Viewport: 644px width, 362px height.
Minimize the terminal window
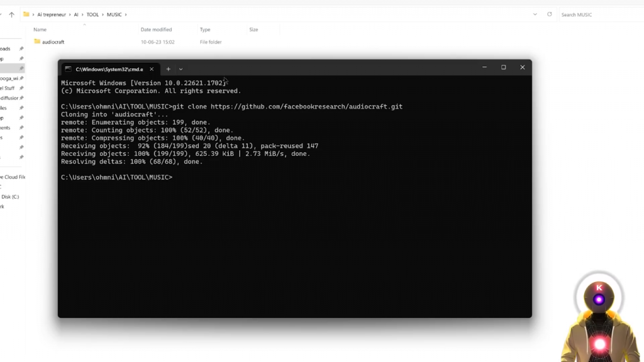485,67
